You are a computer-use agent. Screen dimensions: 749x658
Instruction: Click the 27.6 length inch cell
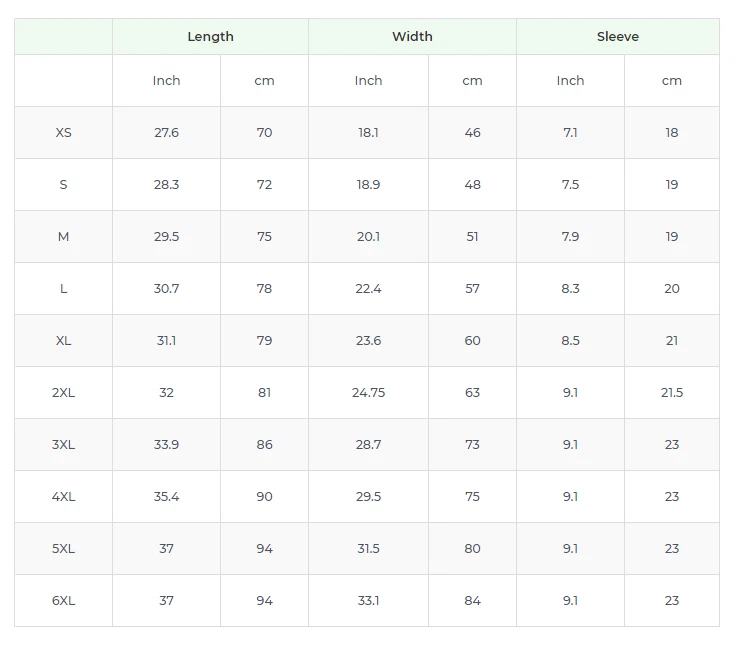coord(166,132)
